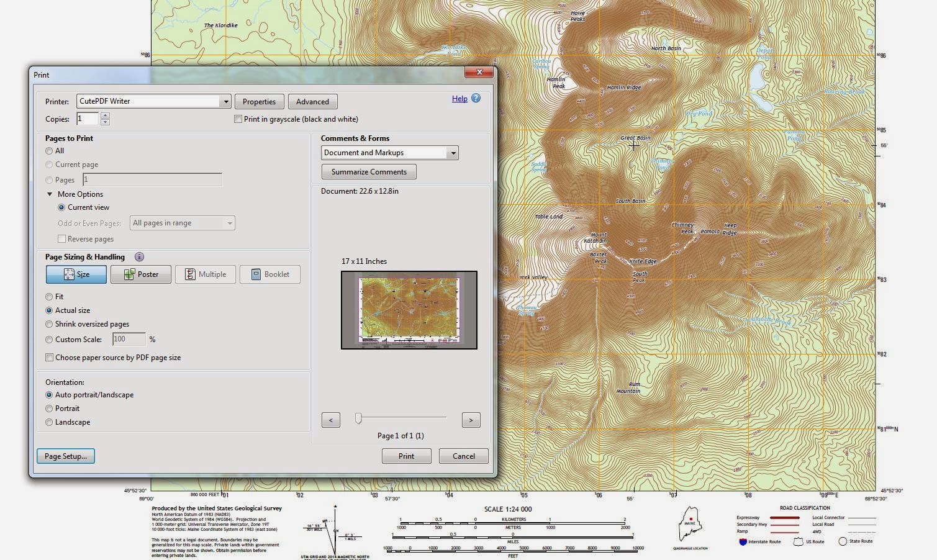The height and width of the screenshot is (560, 937).
Task: Click the Print button
Action: tap(406, 456)
